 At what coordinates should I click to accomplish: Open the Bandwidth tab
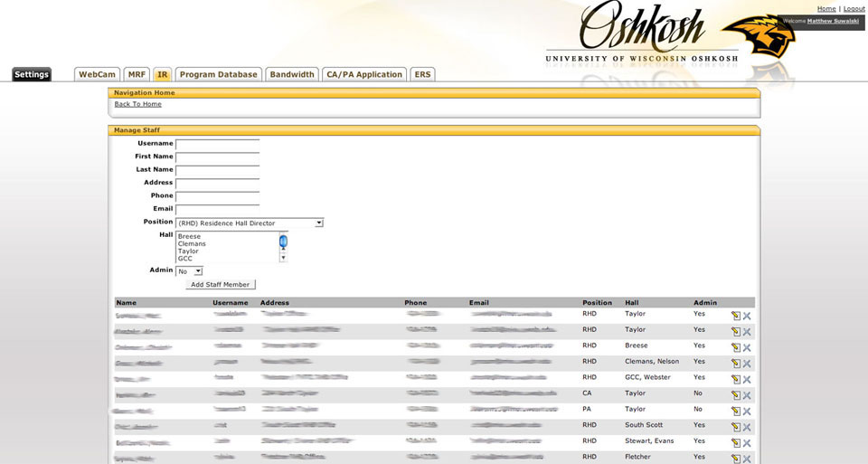[x=292, y=75]
